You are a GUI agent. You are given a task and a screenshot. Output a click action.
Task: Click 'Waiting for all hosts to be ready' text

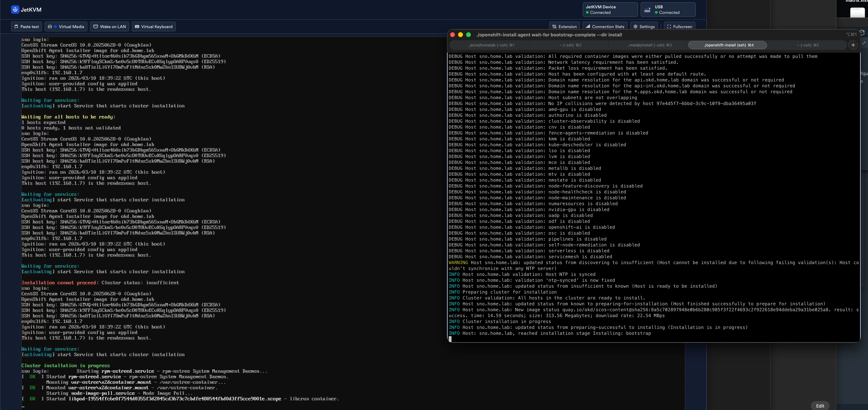tap(68, 117)
